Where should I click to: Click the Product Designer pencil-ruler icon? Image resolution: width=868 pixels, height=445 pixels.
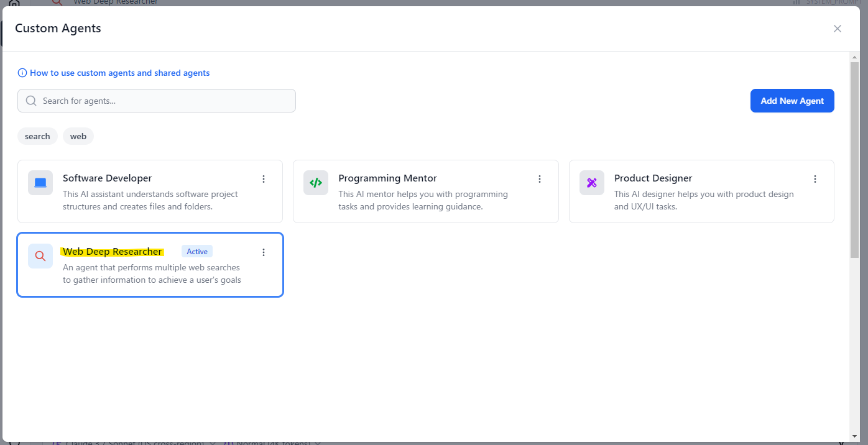(x=591, y=183)
